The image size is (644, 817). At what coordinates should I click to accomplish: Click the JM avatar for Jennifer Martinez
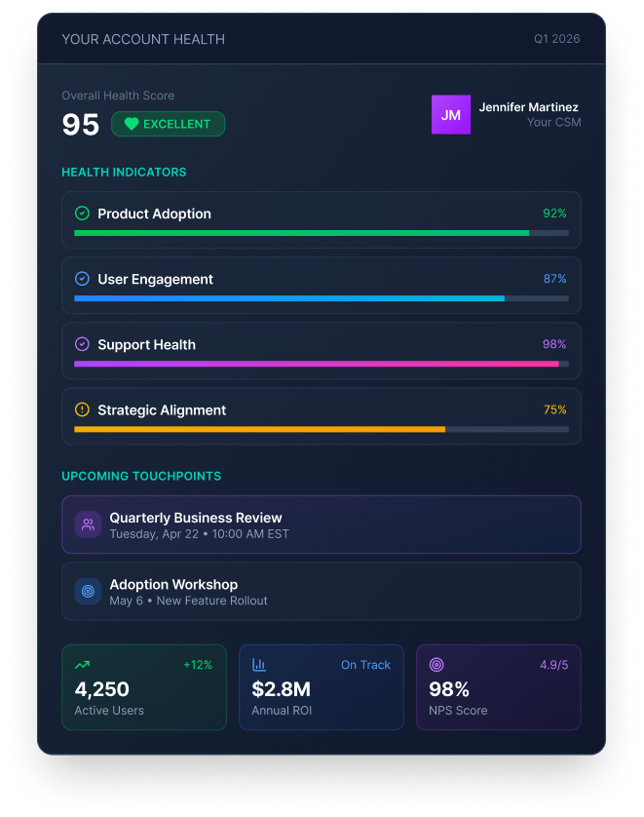pyautogui.click(x=451, y=115)
